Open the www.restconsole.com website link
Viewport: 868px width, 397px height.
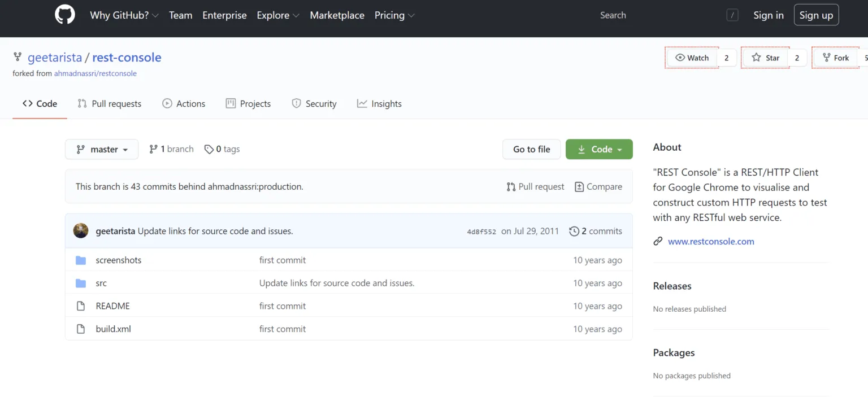pyautogui.click(x=711, y=241)
